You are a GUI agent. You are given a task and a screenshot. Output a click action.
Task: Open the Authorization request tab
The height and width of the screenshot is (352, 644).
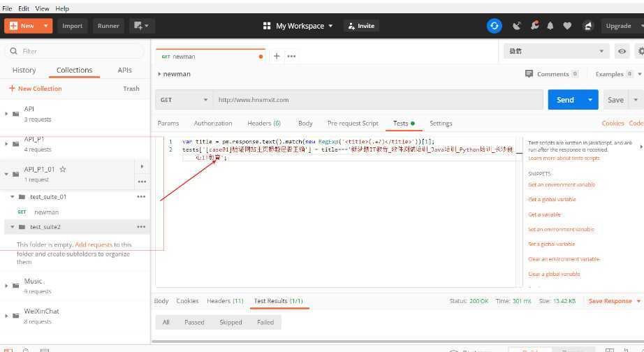click(x=213, y=123)
